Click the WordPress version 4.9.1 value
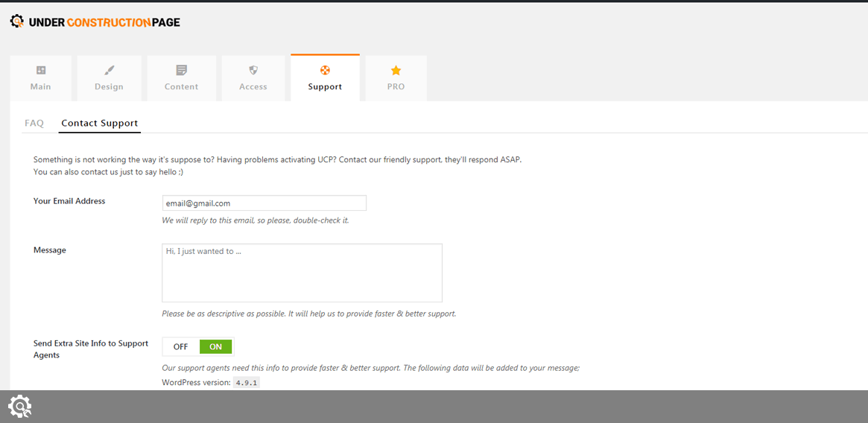This screenshot has width=868, height=423. click(246, 383)
